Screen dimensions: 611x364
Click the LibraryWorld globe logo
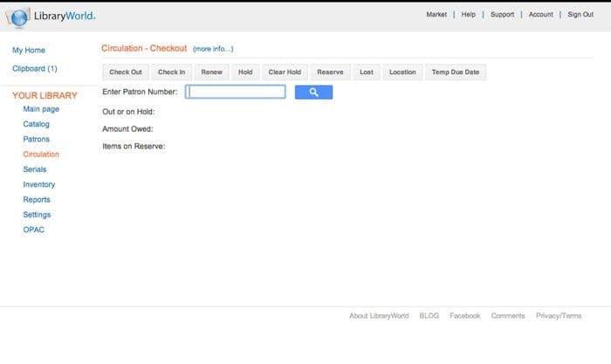pyautogui.click(x=18, y=17)
